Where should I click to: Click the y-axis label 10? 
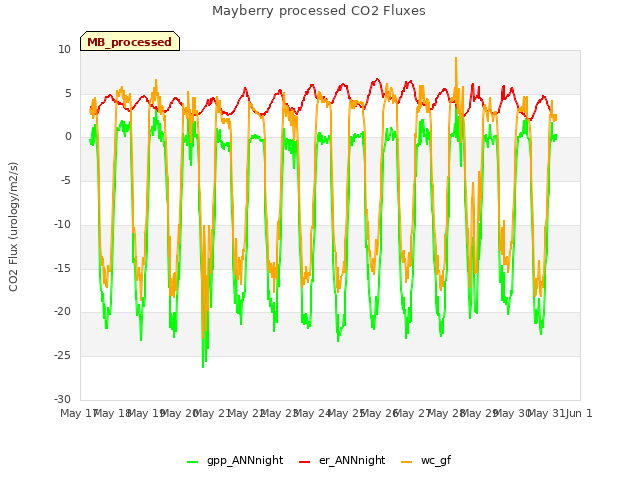coord(64,50)
